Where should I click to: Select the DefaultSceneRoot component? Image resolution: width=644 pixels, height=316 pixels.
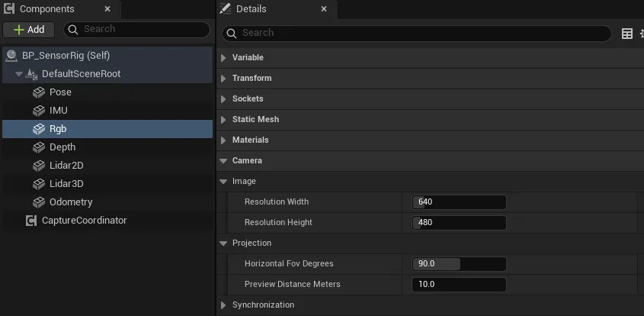tap(107, 74)
